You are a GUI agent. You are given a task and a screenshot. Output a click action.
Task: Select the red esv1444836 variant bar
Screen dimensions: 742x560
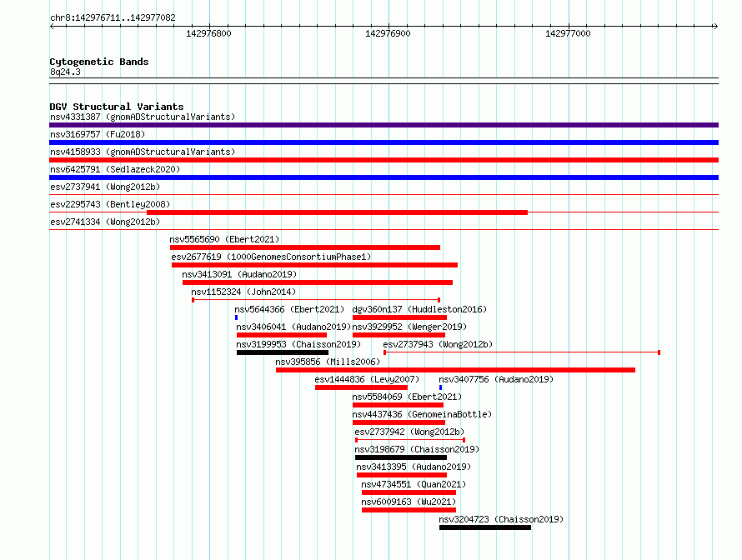362,387
